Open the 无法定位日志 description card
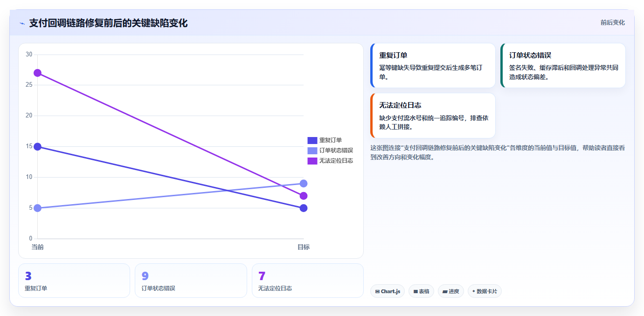The width and height of the screenshot is (644, 316). [433, 116]
